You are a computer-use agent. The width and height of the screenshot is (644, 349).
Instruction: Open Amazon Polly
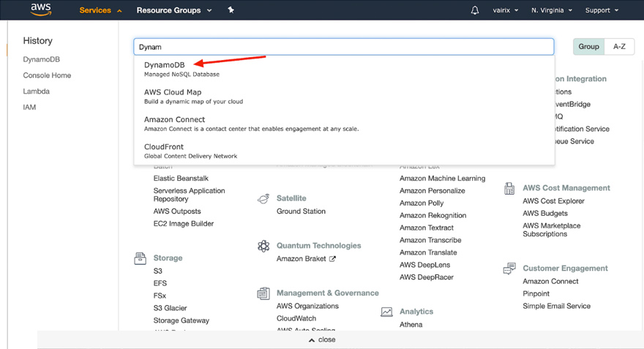422,203
